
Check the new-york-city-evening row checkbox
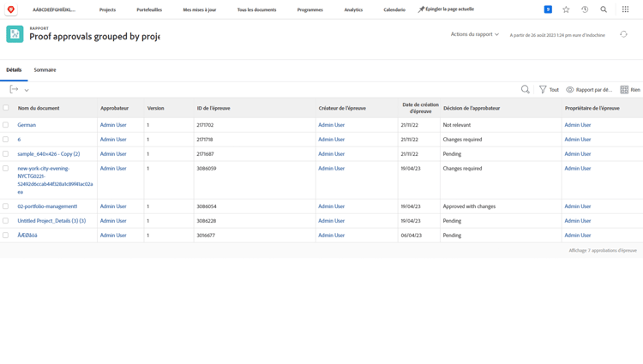6,168
